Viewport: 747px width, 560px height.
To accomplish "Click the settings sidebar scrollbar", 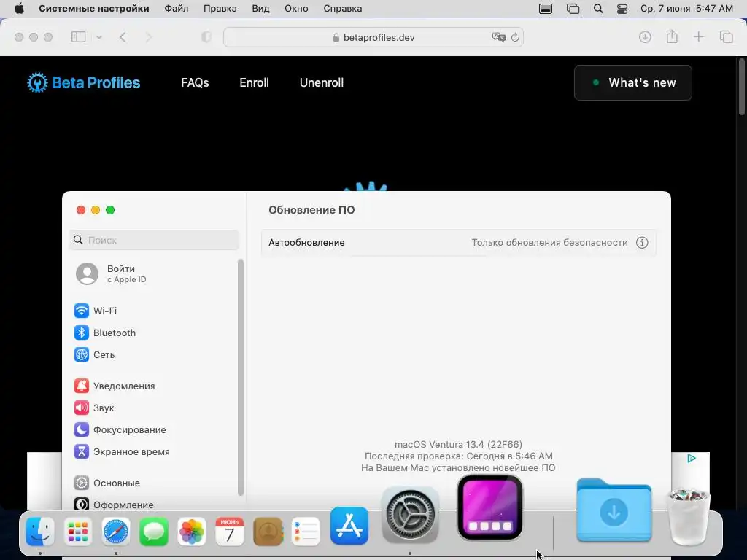I will (240, 377).
